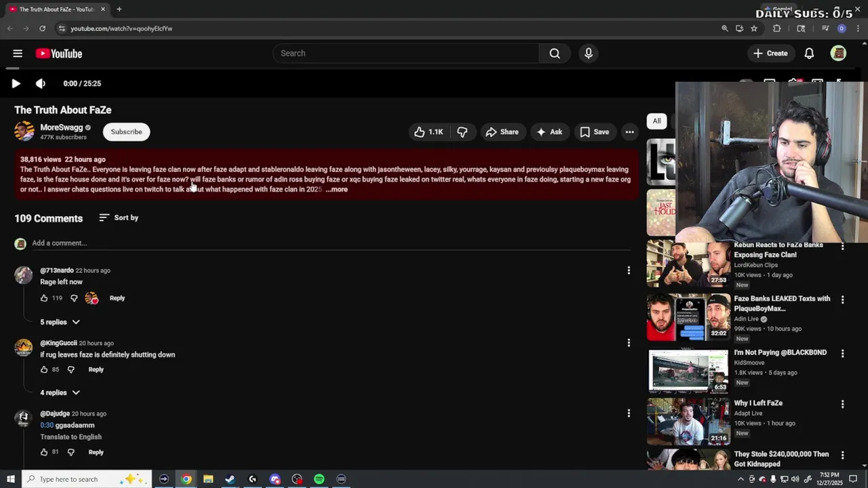Like @KingGuccii's comment
The image size is (868, 488).
point(44,370)
